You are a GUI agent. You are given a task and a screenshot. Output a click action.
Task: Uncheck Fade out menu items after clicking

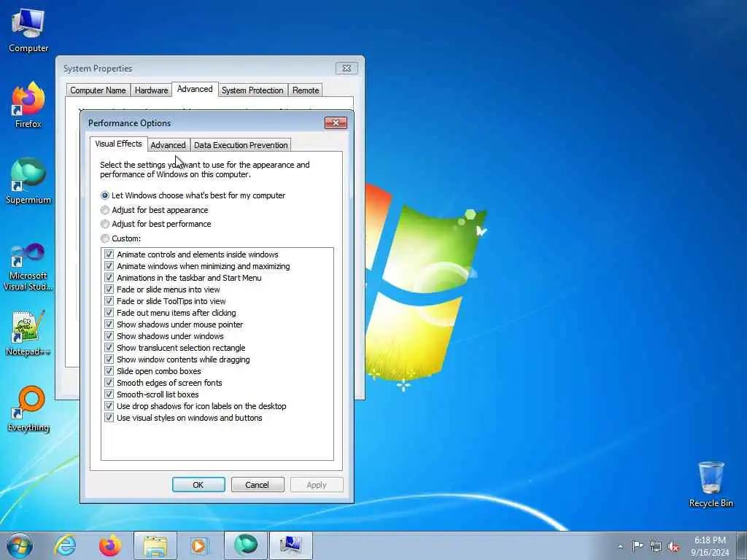109,313
